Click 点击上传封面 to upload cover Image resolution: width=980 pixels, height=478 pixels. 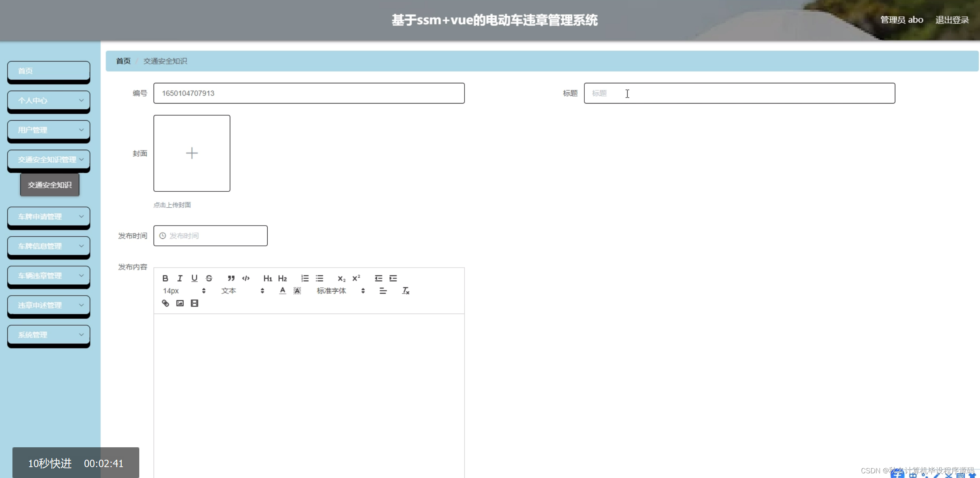172,205
